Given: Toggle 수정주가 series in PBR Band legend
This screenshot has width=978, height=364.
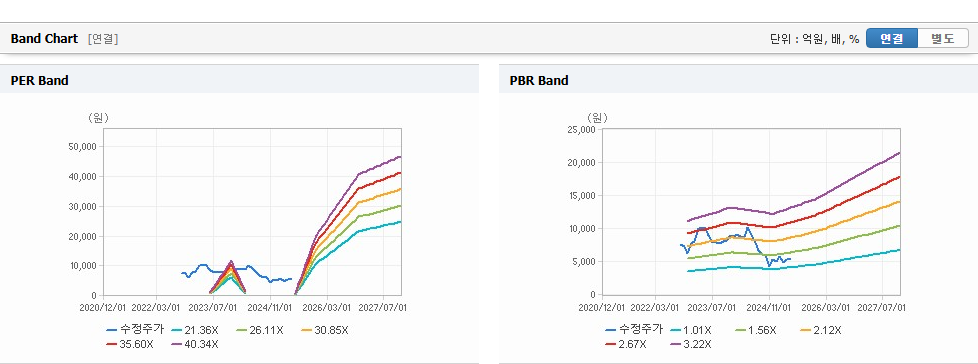Looking at the screenshot, I should [634, 330].
